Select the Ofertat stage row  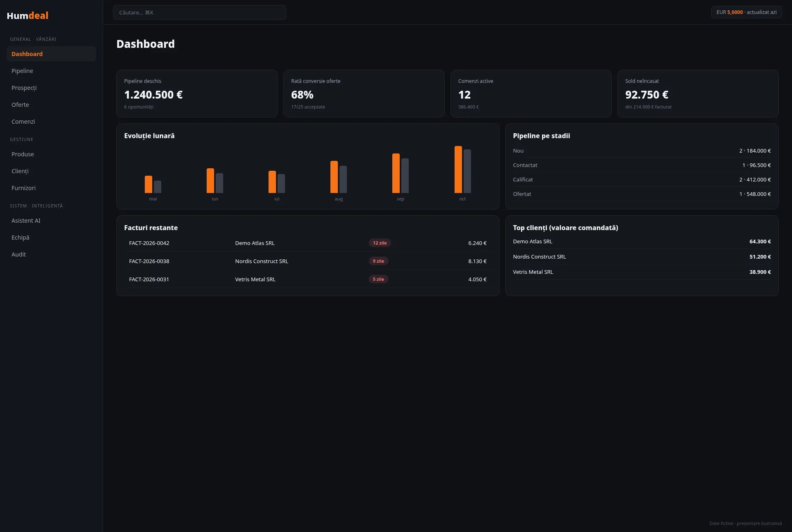[x=642, y=194]
